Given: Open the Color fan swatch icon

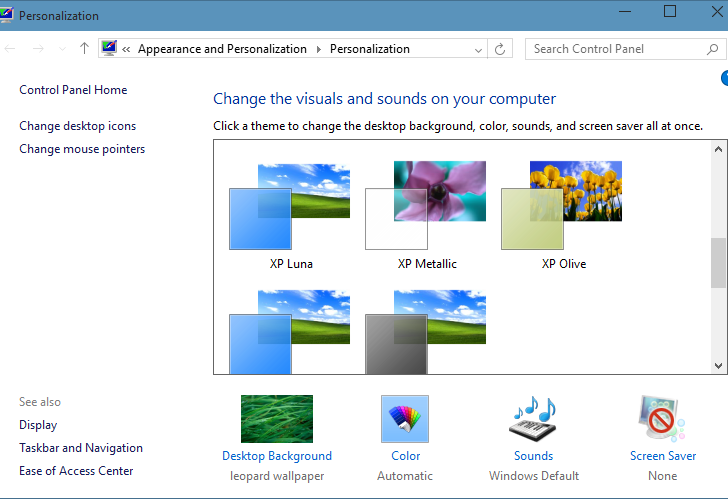Looking at the screenshot, I should point(405,419).
